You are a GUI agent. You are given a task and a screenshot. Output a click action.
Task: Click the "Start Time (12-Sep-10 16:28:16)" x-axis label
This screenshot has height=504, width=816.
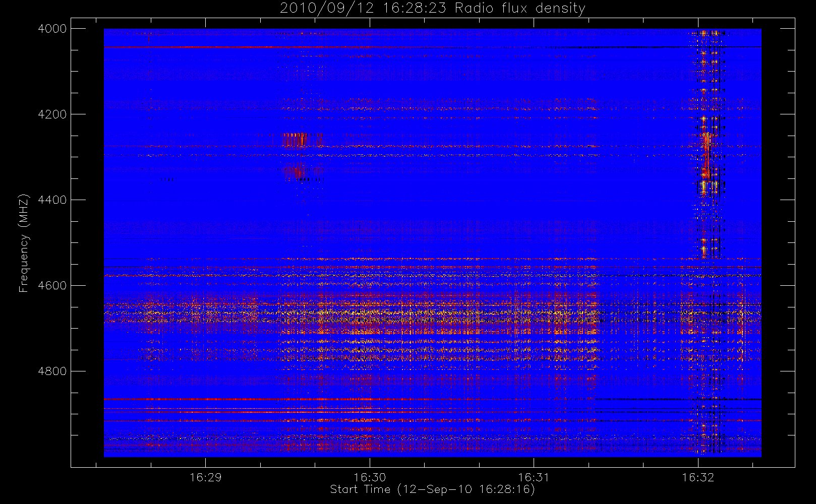[432, 490]
